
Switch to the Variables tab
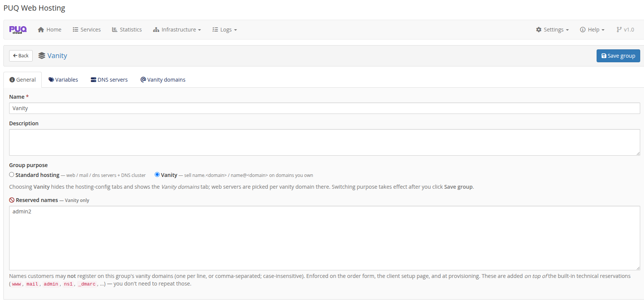point(63,80)
